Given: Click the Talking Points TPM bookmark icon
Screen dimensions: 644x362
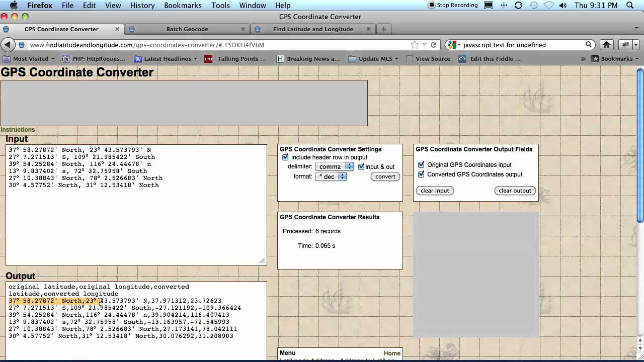Looking at the screenshot, I should [208, 59].
